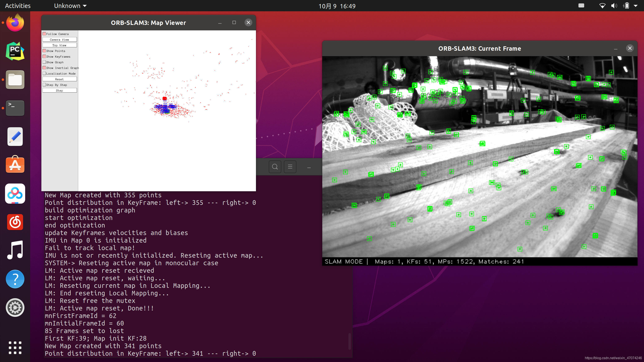The height and width of the screenshot is (362, 644).
Task: Open Ubuntu Software store icon
Action: [15, 165]
